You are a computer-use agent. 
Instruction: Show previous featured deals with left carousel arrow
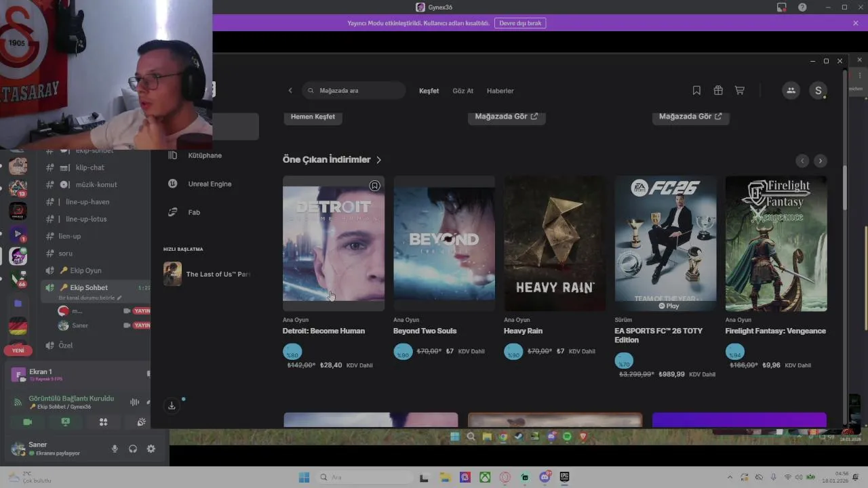coord(803,161)
